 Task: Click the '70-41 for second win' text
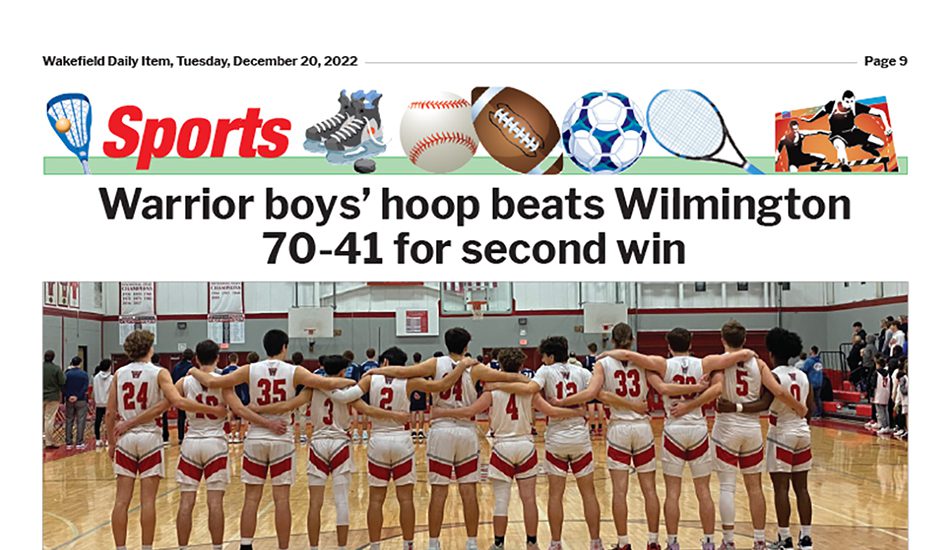474,248
